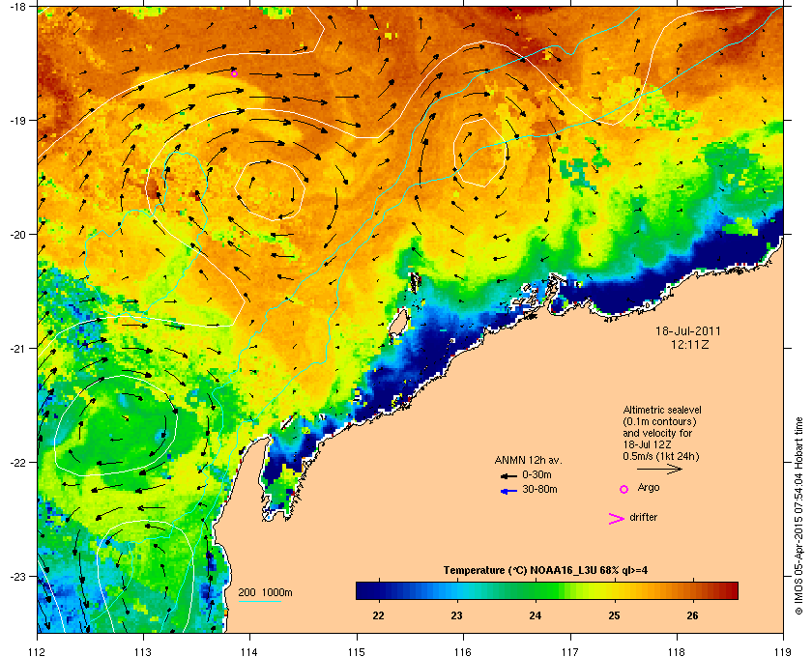Click the 'Temperature (°C) NOAA16_L3U 68% ql>=4' title

(x=545, y=571)
